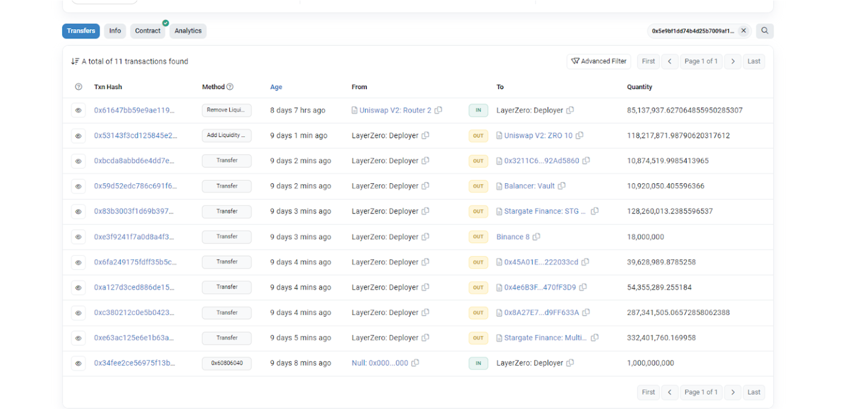The width and height of the screenshot is (868, 409).
Task: Click the help icon in table header
Action: click(x=79, y=87)
